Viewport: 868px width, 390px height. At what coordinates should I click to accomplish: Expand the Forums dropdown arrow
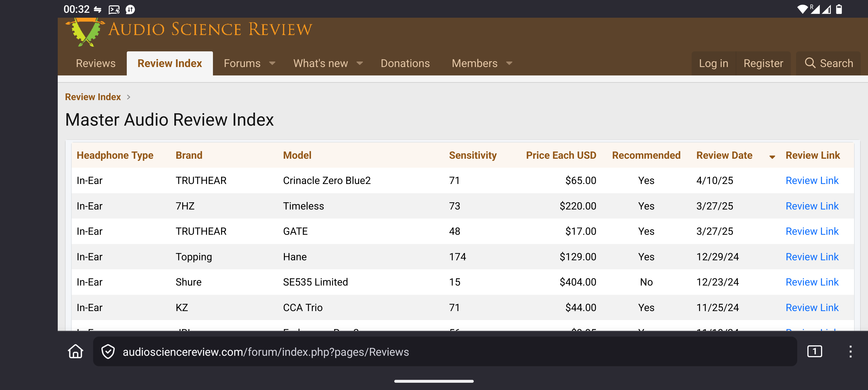tap(272, 63)
